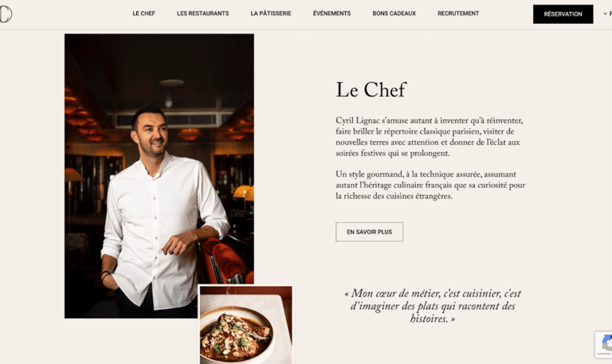Image resolution: width=612 pixels, height=364 pixels.
Task: Click the chef portrait photo
Action: pyautogui.click(x=159, y=175)
